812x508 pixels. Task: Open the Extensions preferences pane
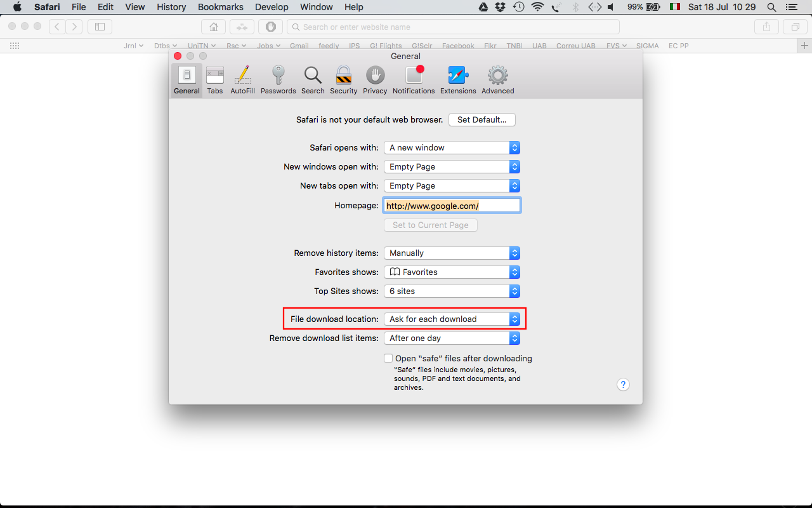[458, 80]
